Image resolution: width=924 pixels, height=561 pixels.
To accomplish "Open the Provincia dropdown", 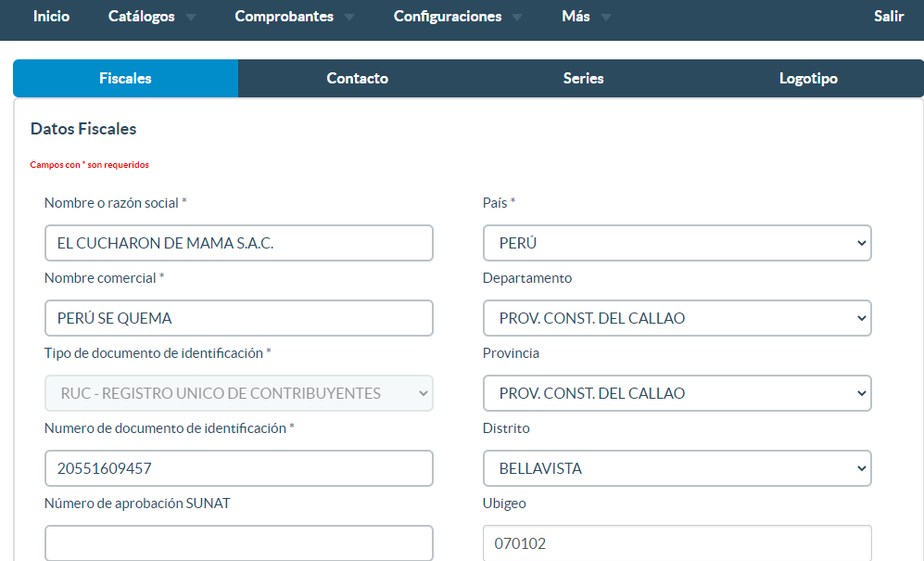I will click(677, 393).
